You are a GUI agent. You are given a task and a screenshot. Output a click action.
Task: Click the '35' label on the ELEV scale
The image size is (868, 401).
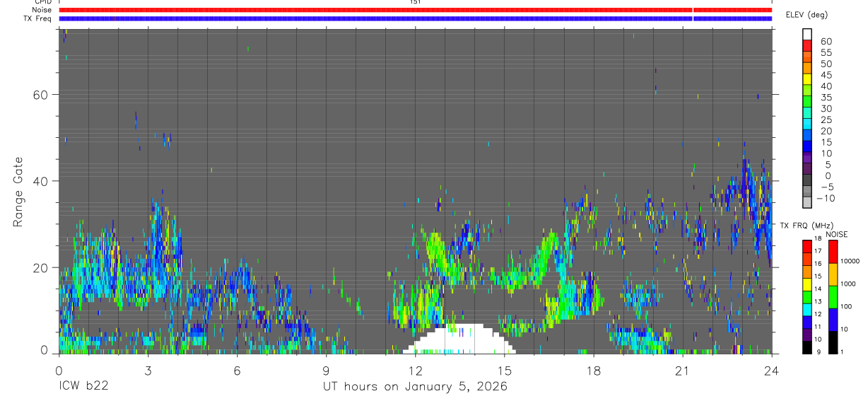[825, 98]
